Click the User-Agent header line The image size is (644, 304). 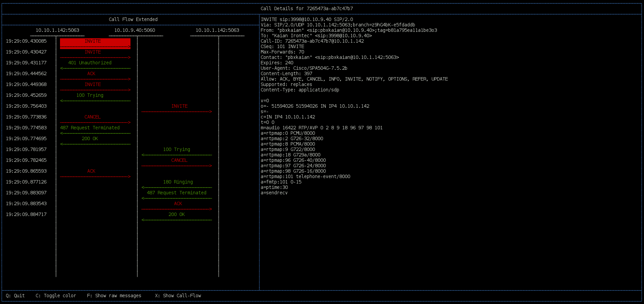(304, 68)
